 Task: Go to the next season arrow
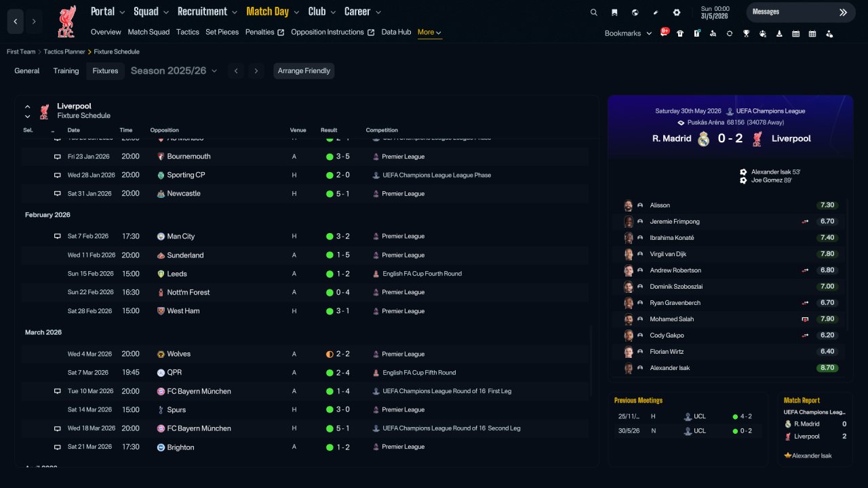coord(256,71)
